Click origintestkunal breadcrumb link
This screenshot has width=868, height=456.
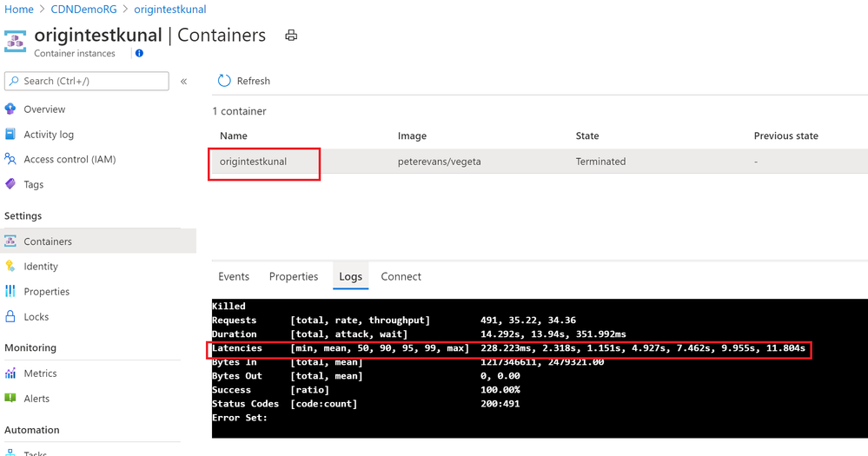(170, 10)
